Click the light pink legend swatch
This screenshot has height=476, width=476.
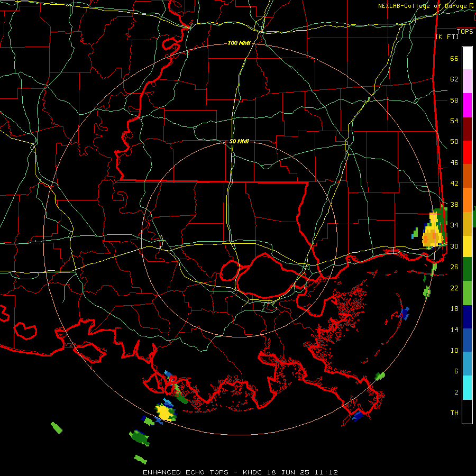point(467,81)
